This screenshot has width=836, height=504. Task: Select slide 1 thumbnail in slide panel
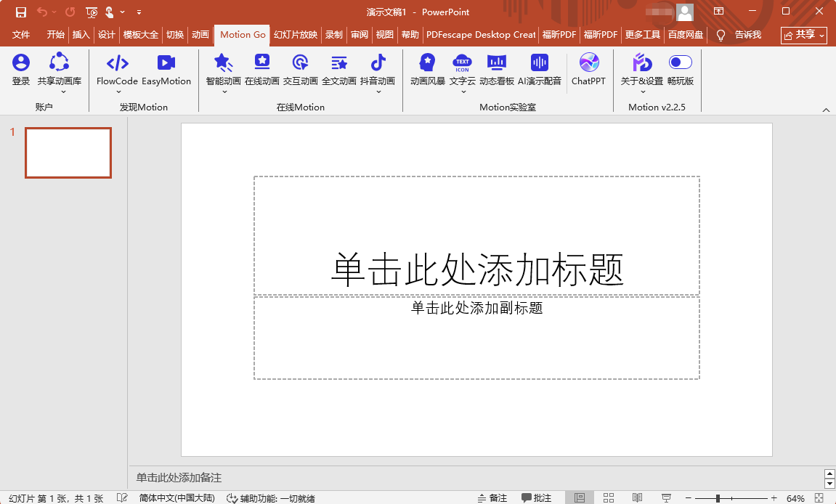68,153
